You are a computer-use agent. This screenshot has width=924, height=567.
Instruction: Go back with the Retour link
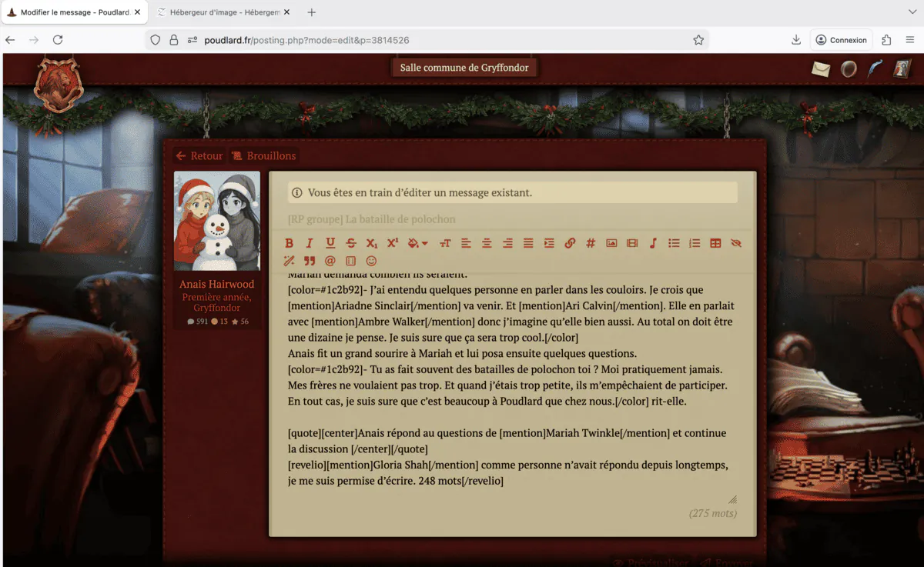[x=199, y=155]
